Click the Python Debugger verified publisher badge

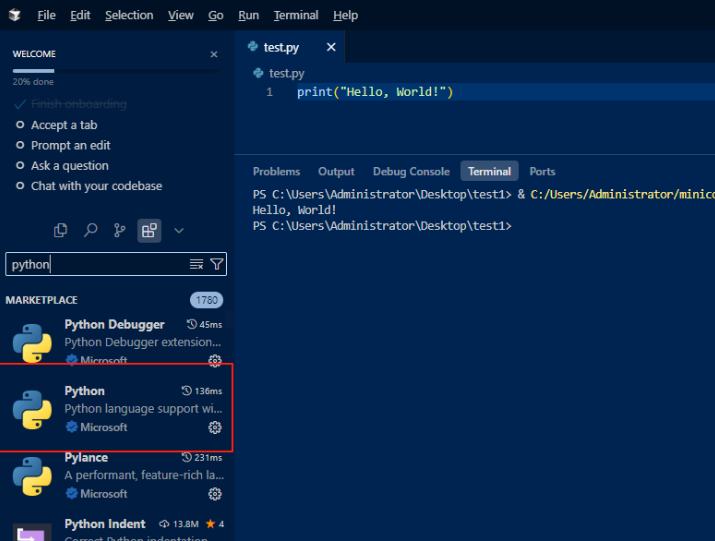(71, 360)
